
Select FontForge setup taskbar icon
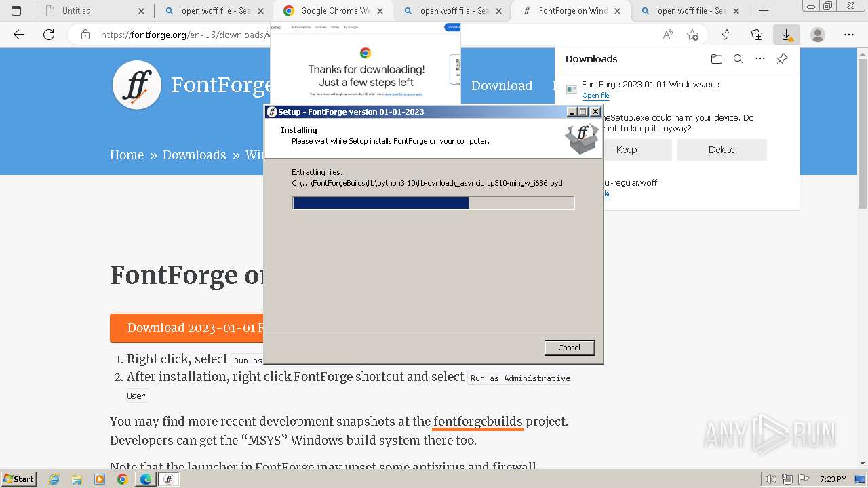tap(169, 479)
